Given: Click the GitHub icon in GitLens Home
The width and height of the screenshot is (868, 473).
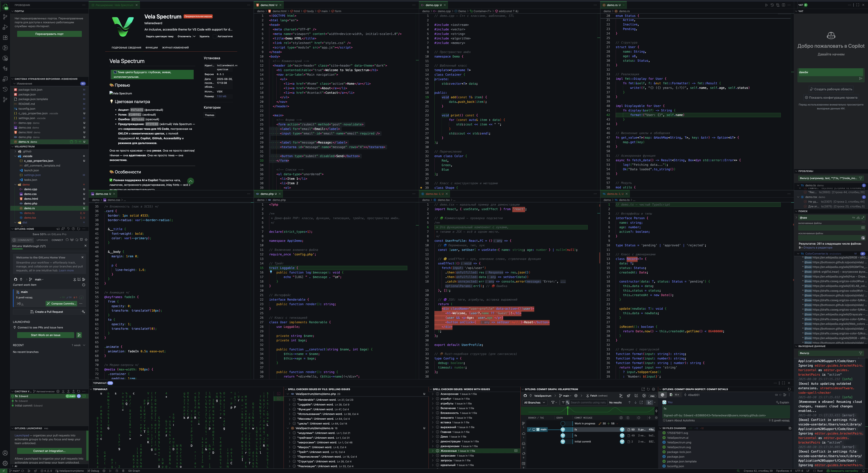Looking at the screenshot, I should point(16,279).
